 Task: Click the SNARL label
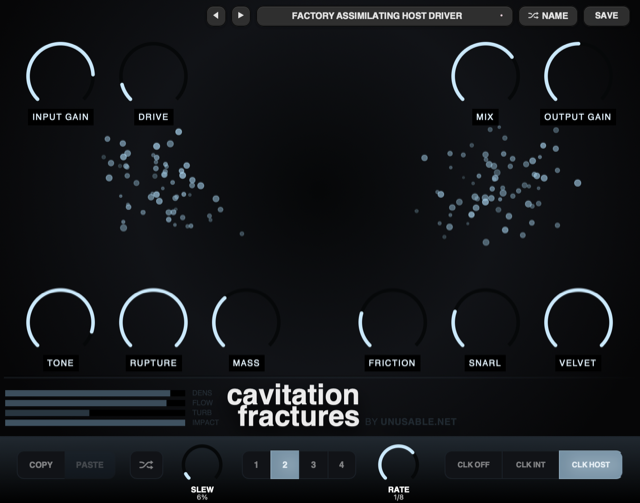point(485,363)
